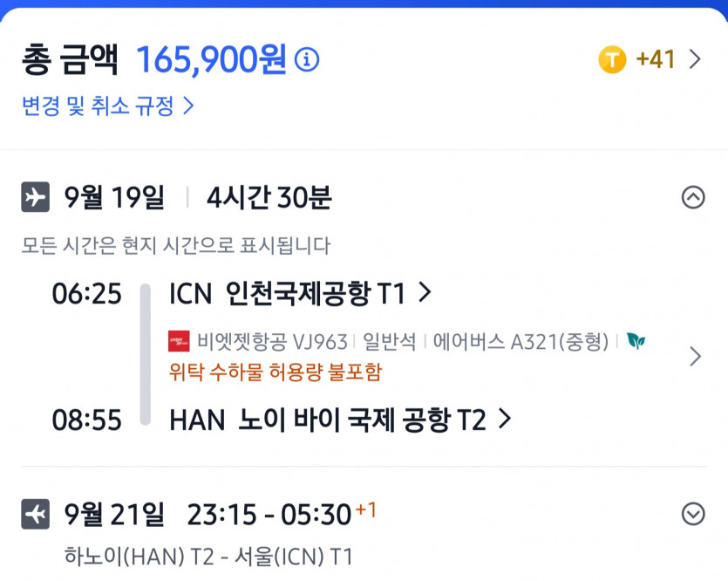Image resolution: width=728 pixels, height=581 pixels.
Task: Click the total price 165,900원
Action: click(x=211, y=59)
